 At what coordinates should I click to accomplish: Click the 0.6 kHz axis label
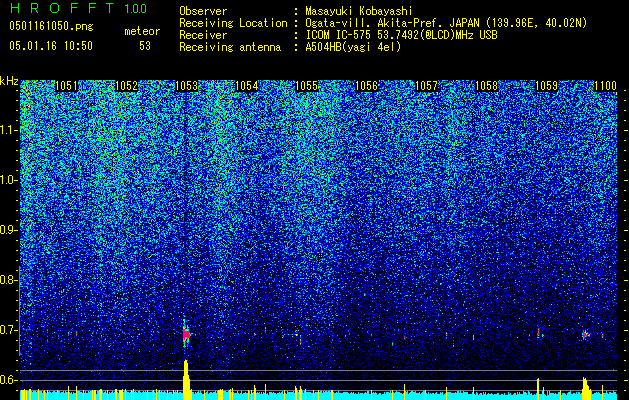8,380
